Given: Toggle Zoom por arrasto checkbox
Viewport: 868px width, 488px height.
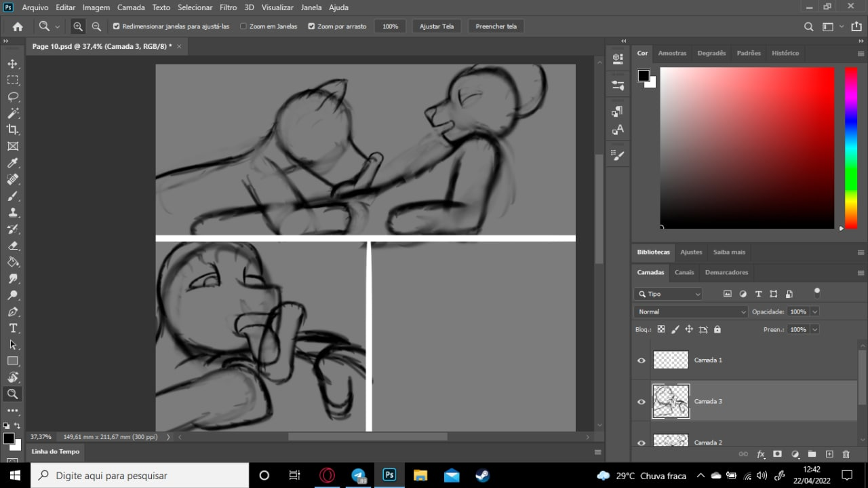Looking at the screenshot, I should (x=311, y=26).
